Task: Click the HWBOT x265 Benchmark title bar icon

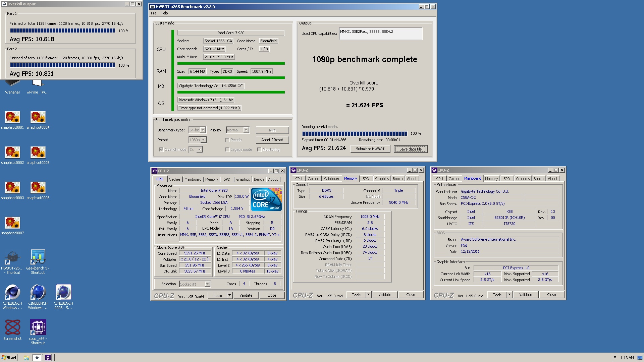Action: pos(152,7)
